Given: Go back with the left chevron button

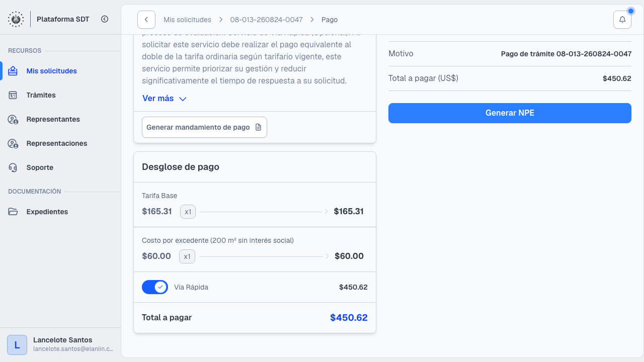Looking at the screenshot, I should [x=146, y=20].
